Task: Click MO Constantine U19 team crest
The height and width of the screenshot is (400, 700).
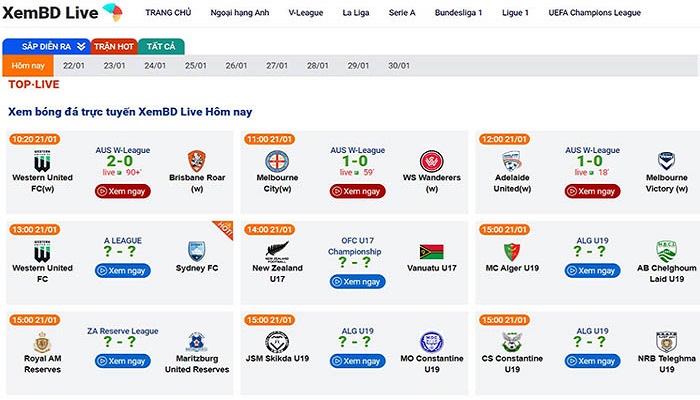Action: click(x=432, y=342)
